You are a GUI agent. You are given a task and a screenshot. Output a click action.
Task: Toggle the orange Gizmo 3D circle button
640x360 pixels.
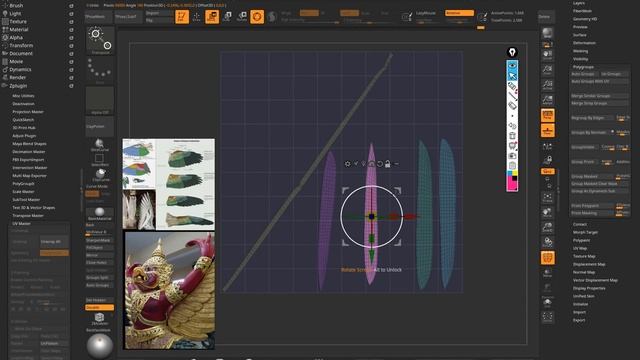pyautogui.click(x=257, y=17)
